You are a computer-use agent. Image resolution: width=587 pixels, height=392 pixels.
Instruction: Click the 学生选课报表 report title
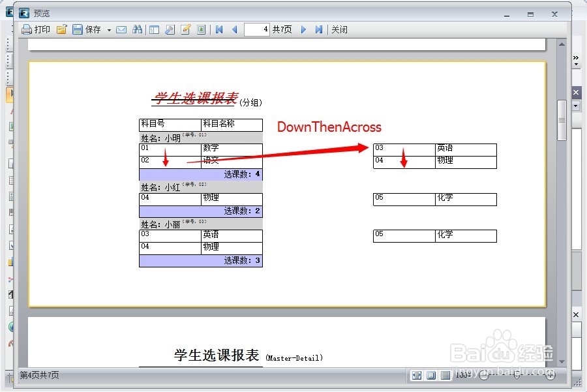pos(196,98)
